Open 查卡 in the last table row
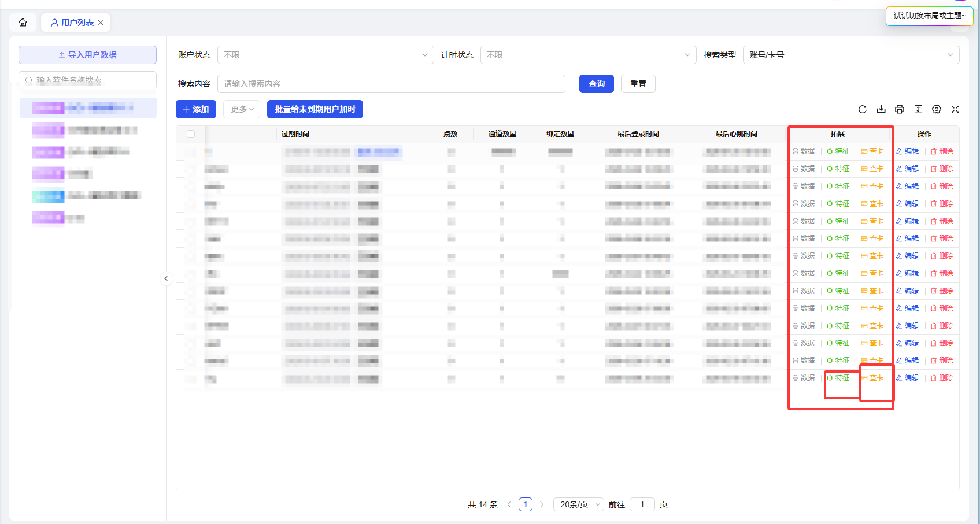Viewport: 980px width, 524px height. tap(872, 378)
